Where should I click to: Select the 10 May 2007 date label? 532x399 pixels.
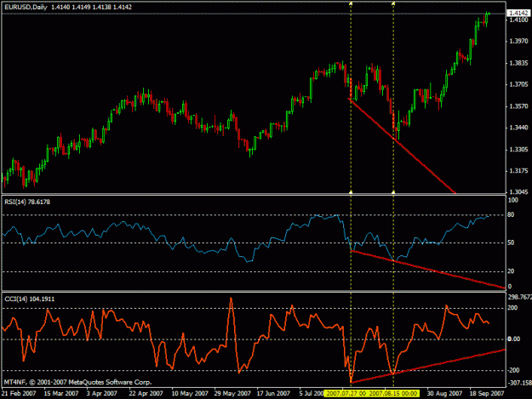[x=190, y=394]
